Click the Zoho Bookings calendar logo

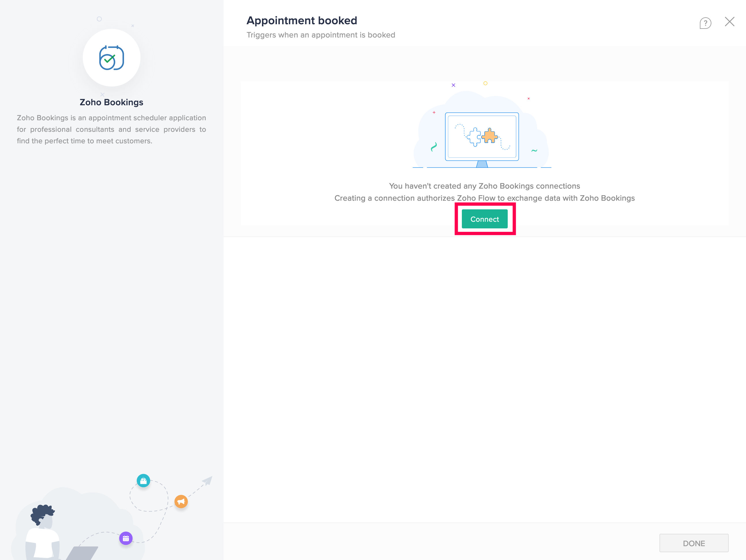111,58
